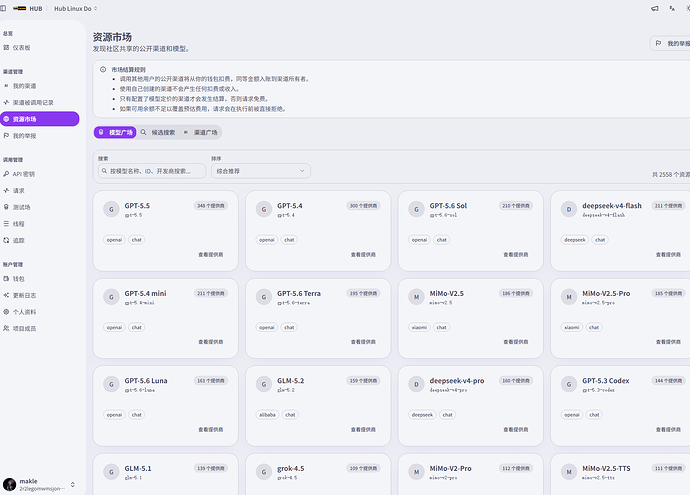
Task: View providers for the MiMo-V2.5 card
Action: click(516, 341)
